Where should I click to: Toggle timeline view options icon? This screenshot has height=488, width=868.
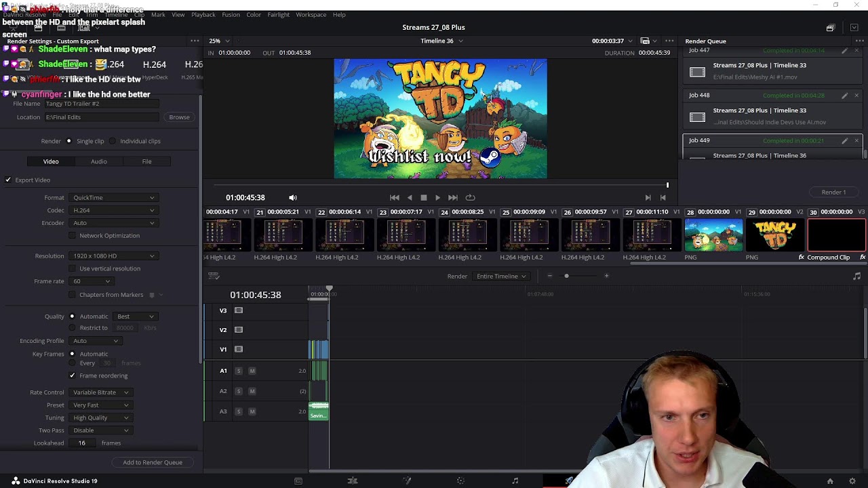coord(214,277)
